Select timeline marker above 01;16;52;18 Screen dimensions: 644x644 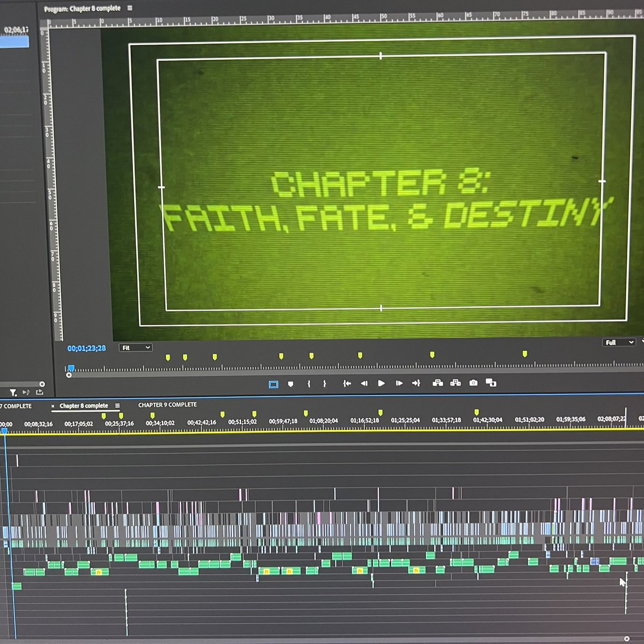(x=380, y=412)
